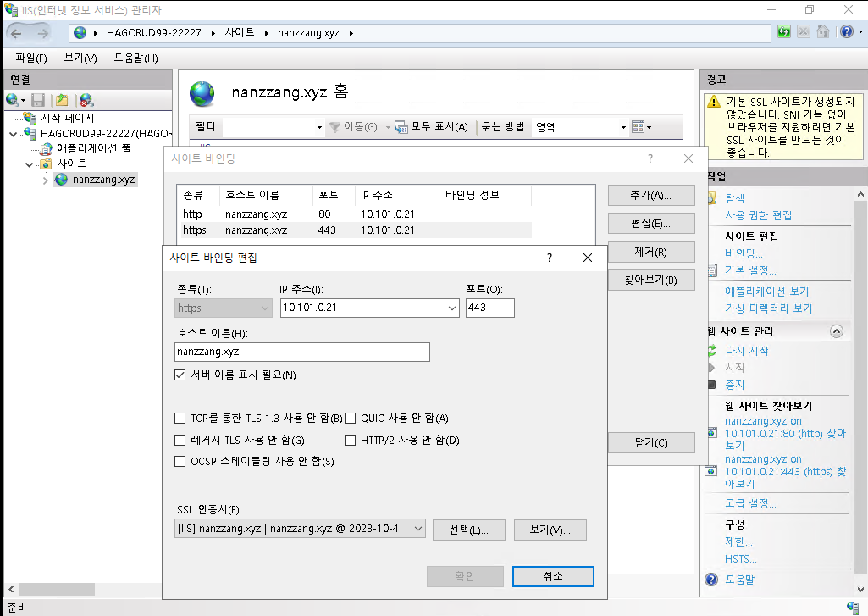Image resolution: width=868 pixels, height=616 pixels.
Task: Click the Connections panel horizontal scrollbar
Action: 57,590
